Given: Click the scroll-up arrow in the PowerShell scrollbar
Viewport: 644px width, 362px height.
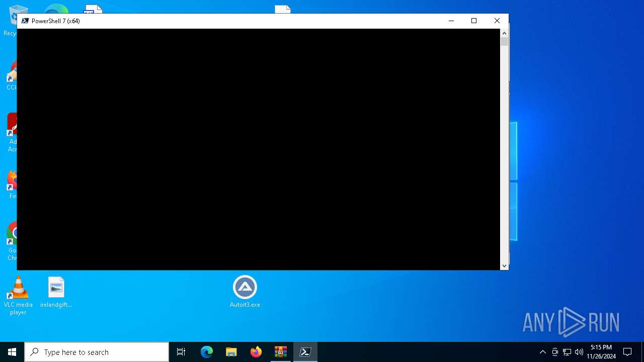Looking at the screenshot, I should point(504,33).
